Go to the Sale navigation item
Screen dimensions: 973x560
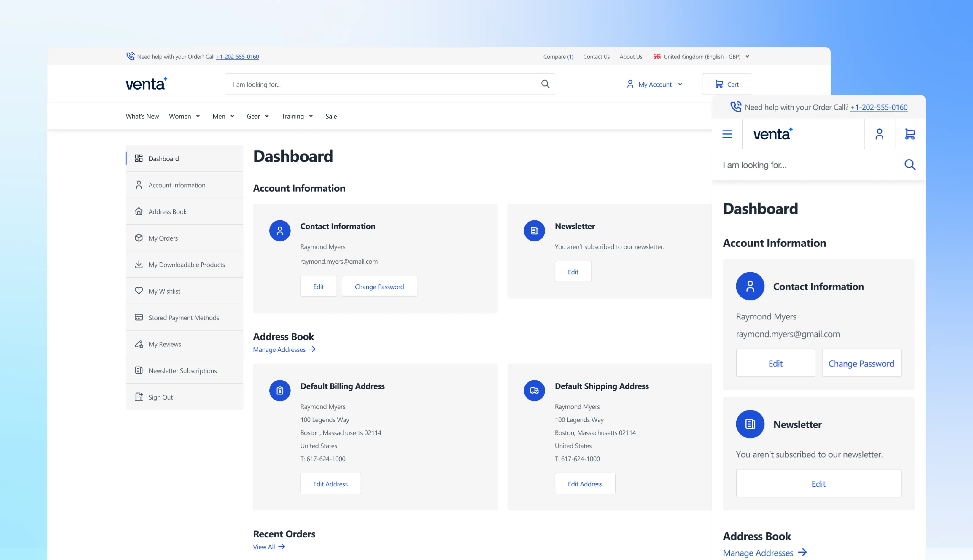click(331, 116)
